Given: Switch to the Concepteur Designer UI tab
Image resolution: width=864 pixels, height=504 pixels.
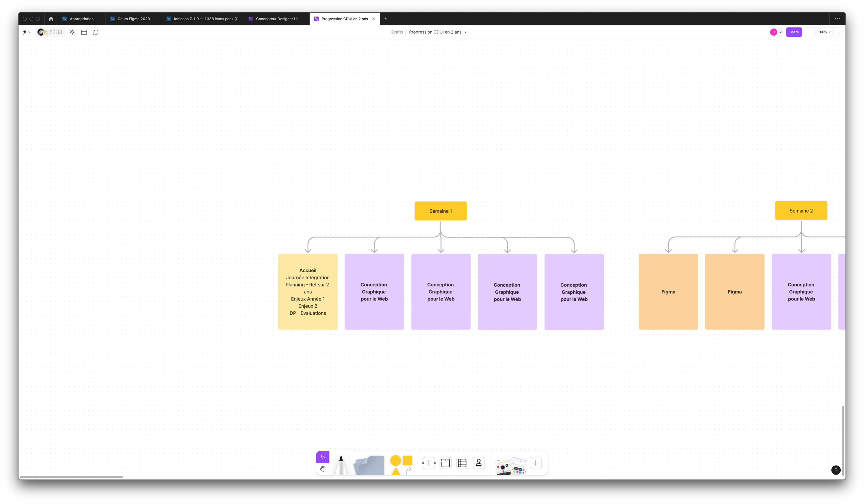Looking at the screenshot, I should (x=276, y=19).
